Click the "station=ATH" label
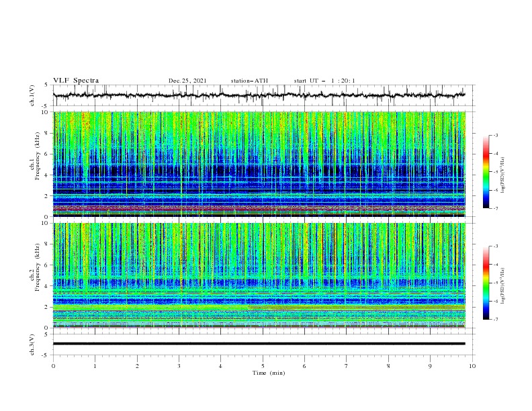This screenshot has height=411, width=532. pos(249,81)
